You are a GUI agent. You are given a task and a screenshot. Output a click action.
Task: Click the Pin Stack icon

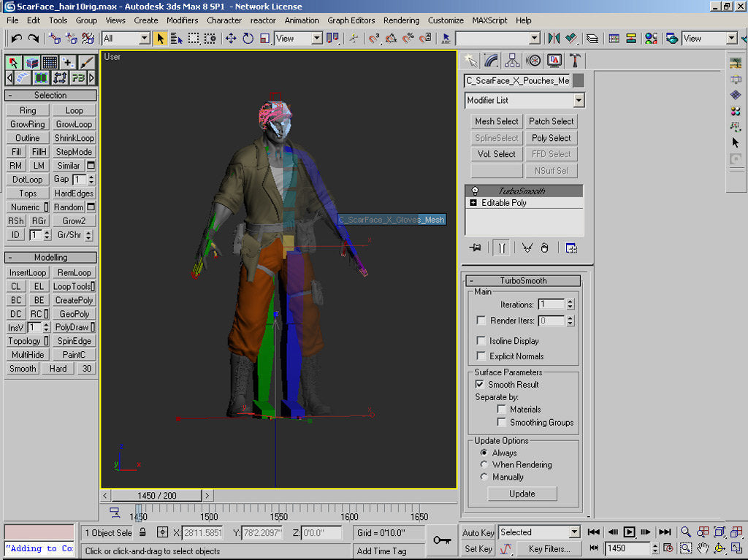coord(476,248)
